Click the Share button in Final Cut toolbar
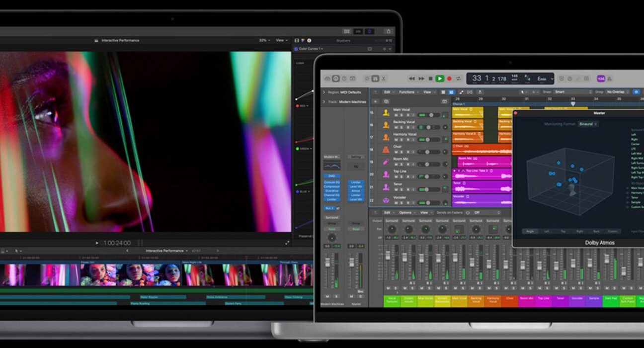 click(389, 31)
